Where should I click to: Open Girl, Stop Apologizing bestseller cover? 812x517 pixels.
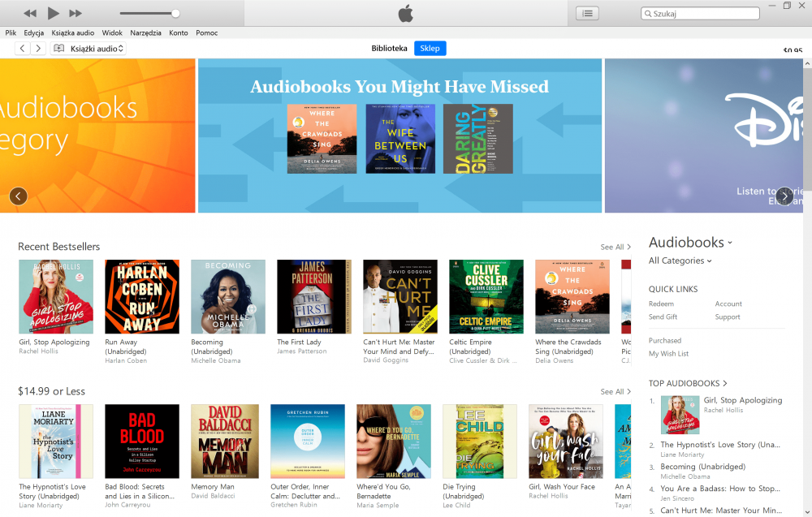coord(56,296)
